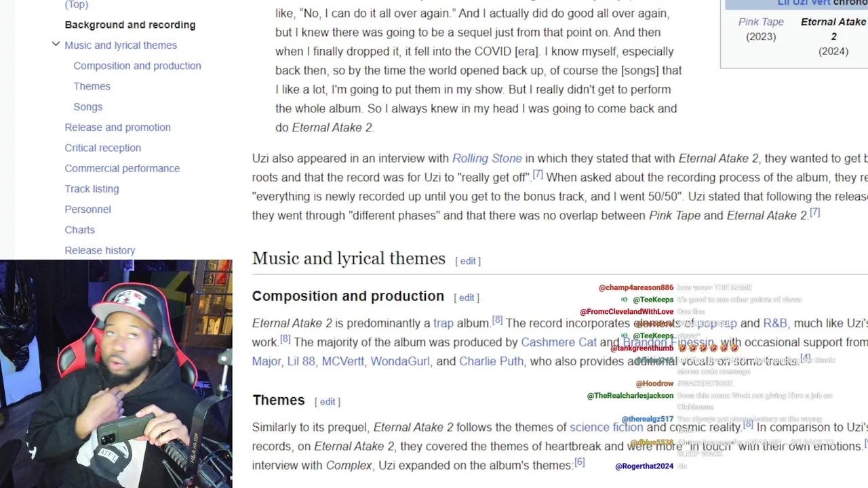The image size is (868, 488).
Task: Follow the trap genre link
Action: [x=443, y=323]
